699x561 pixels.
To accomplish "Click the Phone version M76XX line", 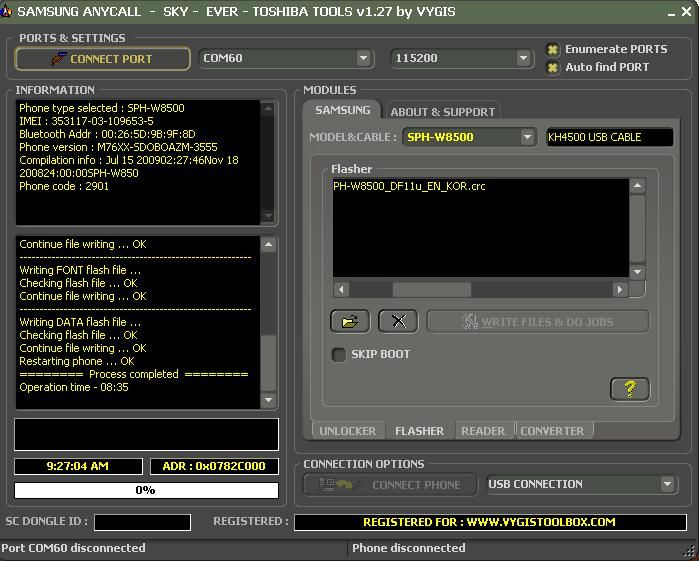I will click(x=118, y=147).
